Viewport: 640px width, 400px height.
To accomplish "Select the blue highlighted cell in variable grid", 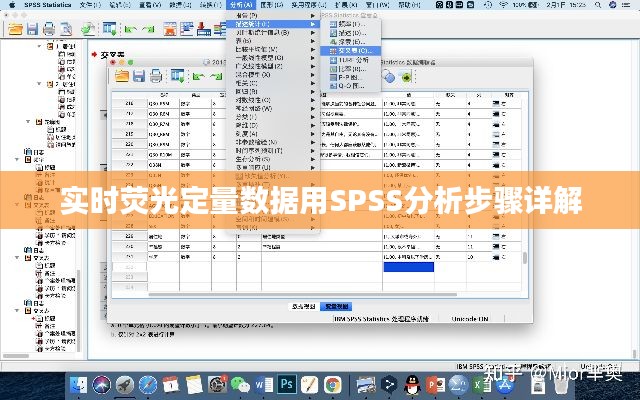I will pos(409,267).
